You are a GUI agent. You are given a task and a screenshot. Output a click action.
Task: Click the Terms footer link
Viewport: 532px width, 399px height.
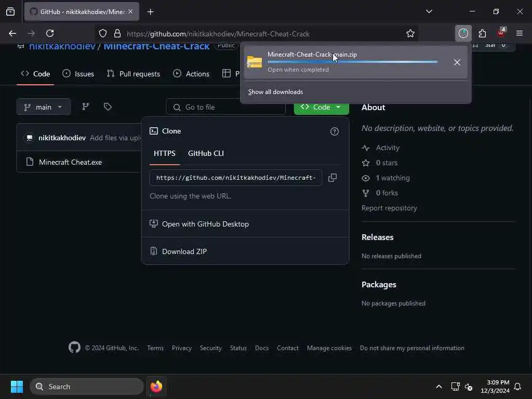pos(155,348)
